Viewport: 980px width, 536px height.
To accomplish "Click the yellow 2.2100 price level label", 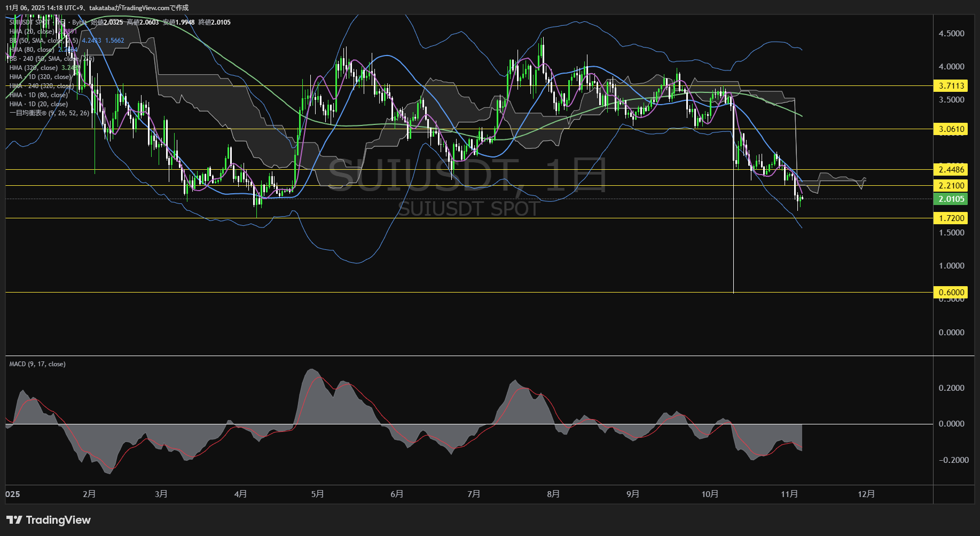I will click(951, 186).
